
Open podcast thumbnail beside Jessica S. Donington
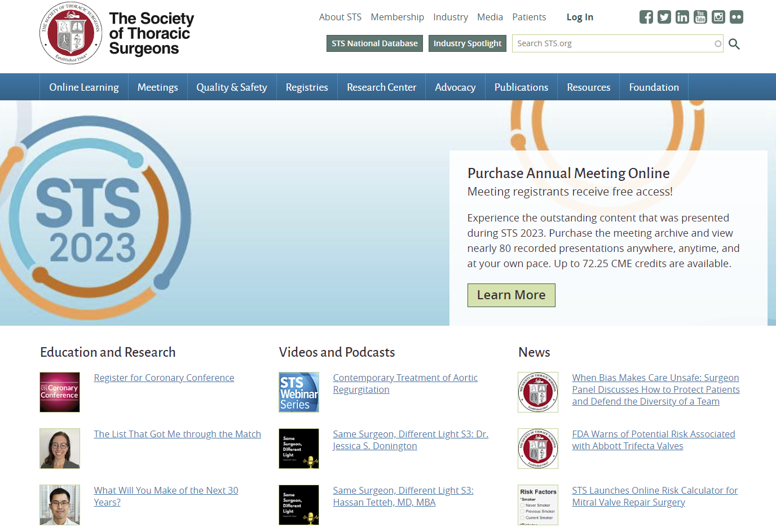tap(299, 449)
